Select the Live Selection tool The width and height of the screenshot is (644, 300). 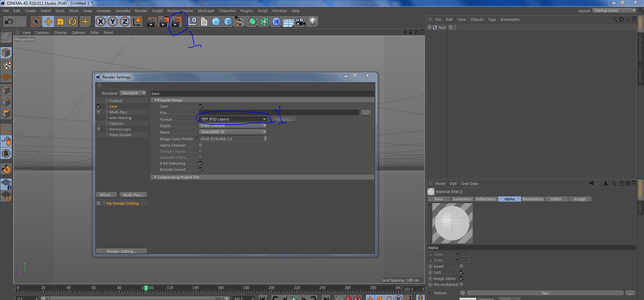pos(36,21)
